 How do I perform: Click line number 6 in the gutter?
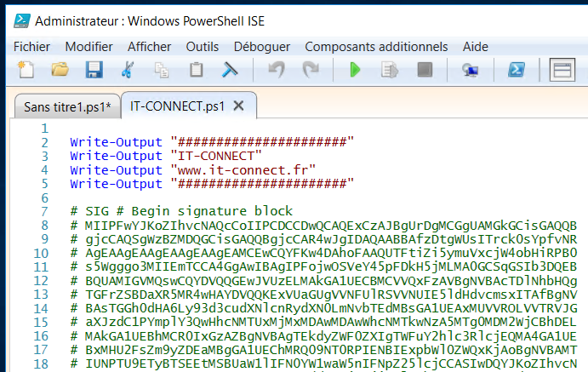tap(44, 197)
